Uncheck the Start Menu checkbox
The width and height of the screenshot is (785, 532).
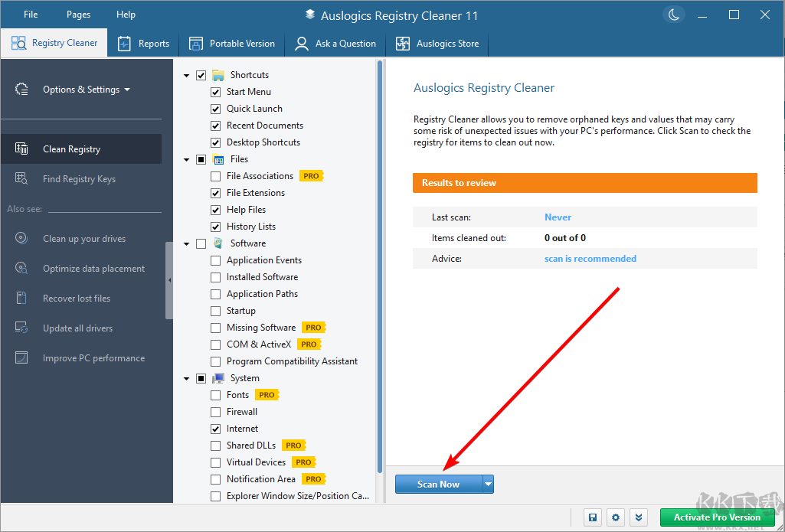pos(215,91)
